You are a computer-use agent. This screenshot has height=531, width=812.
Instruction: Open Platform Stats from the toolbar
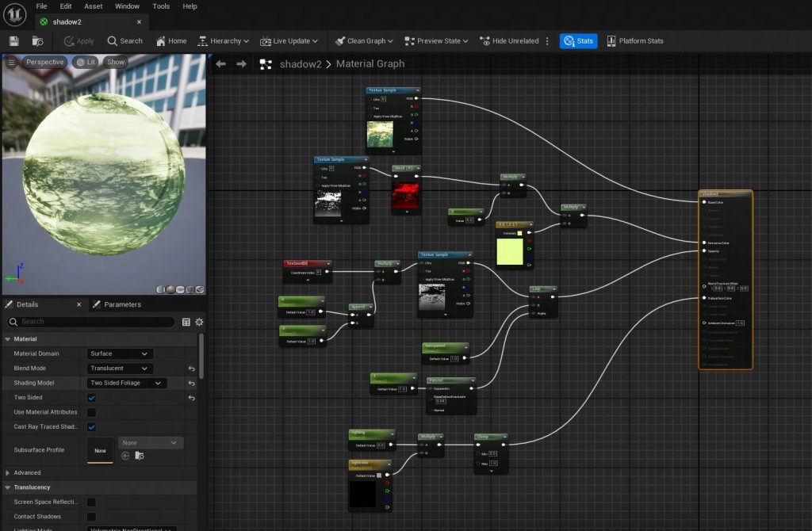coord(634,41)
